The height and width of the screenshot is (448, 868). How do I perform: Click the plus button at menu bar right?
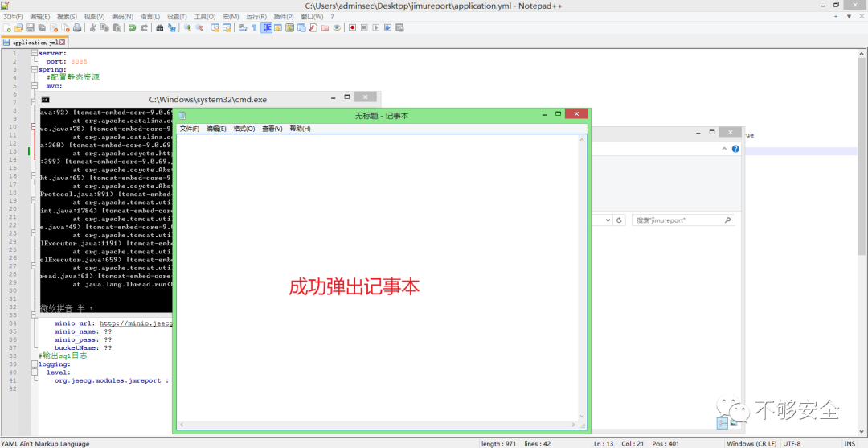836,17
